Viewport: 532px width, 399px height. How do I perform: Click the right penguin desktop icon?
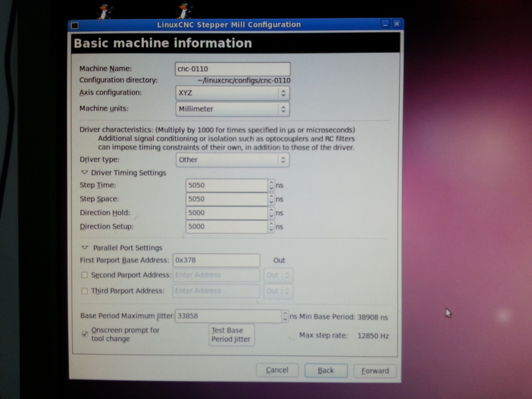coord(185,11)
